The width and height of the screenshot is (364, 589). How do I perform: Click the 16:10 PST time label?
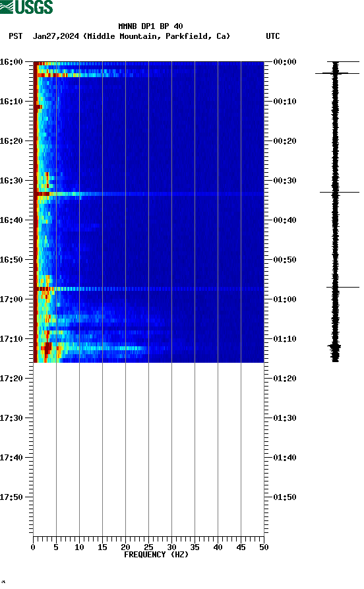pyautogui.click(x=11, y=102)
